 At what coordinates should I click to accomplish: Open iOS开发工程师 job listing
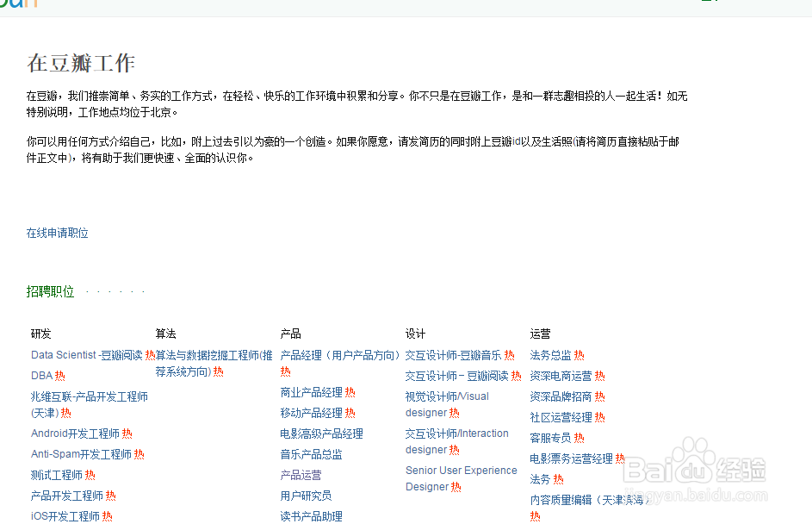click(65, 516)
